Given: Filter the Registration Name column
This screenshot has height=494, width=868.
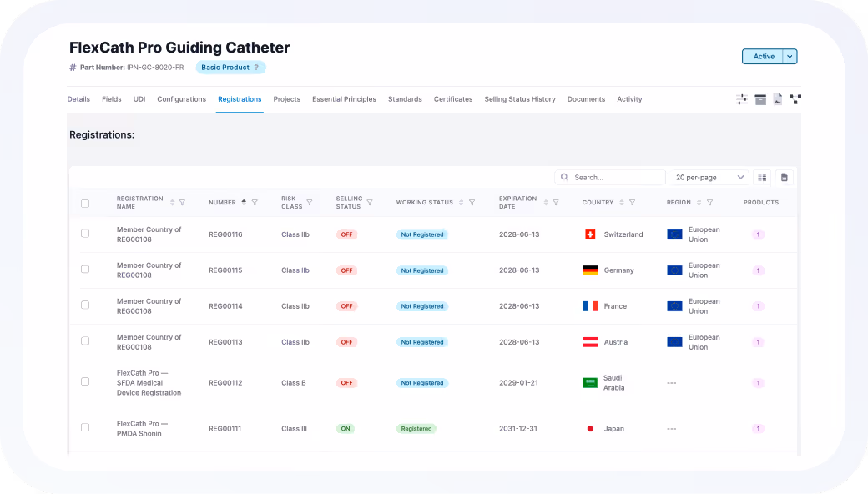Looking at the screenshot, I should click(182, 203).
